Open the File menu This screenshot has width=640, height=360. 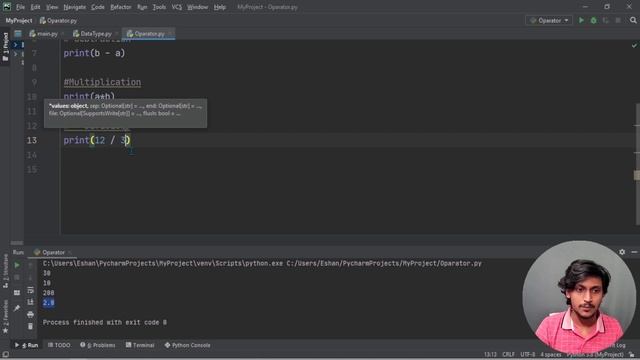click(20, 7)
